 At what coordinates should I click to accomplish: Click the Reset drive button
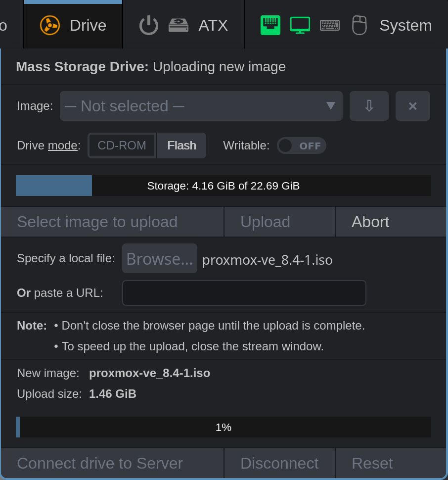[x=372, y=463]
